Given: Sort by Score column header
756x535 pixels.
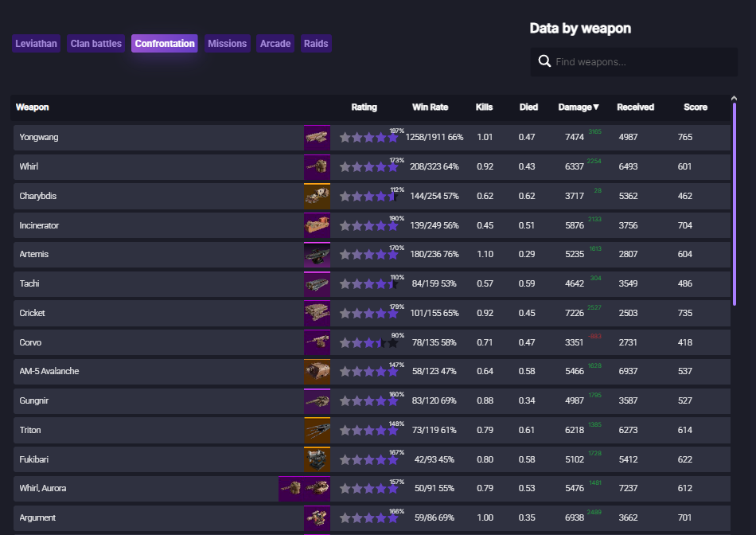Looking at the screenshot, I should point(695,107).
